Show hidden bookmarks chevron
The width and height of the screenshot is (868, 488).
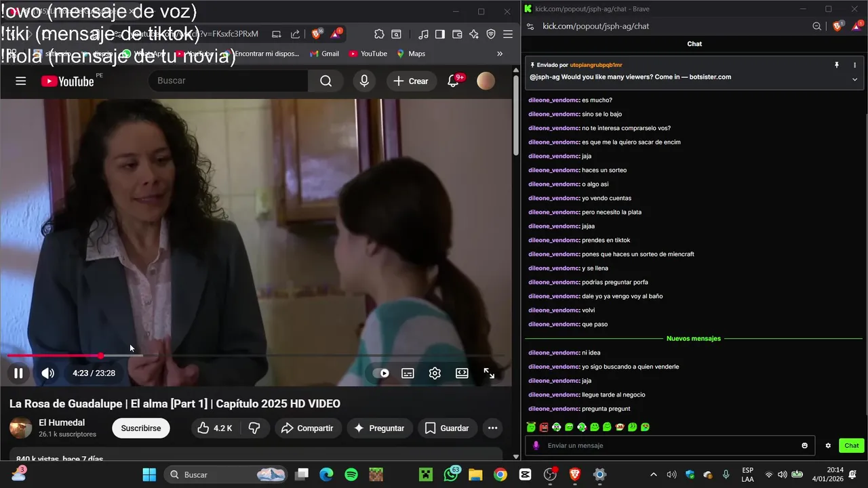pyautogui.click(x=500, y=54)
